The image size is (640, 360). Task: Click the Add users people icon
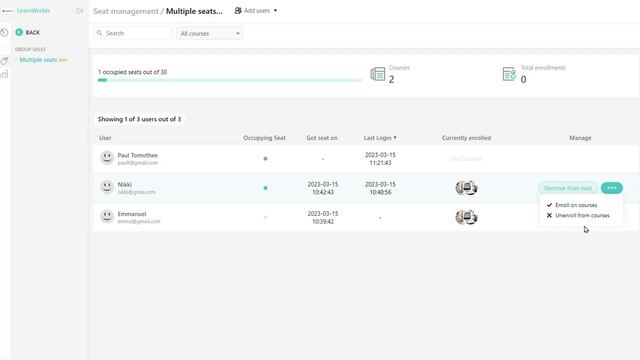(x=238, y=11)
